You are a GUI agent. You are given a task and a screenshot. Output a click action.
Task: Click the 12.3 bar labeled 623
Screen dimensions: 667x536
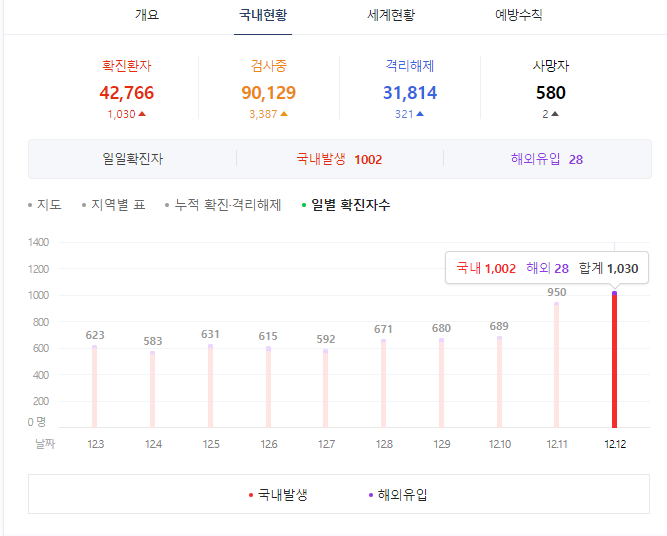tap(94, 386)
